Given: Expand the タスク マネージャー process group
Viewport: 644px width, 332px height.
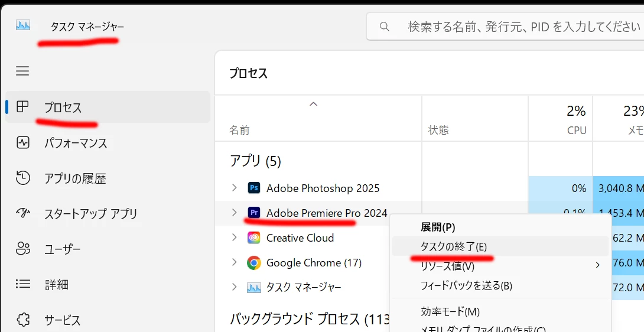Looking at the screenshot, I should pos(235,287).
